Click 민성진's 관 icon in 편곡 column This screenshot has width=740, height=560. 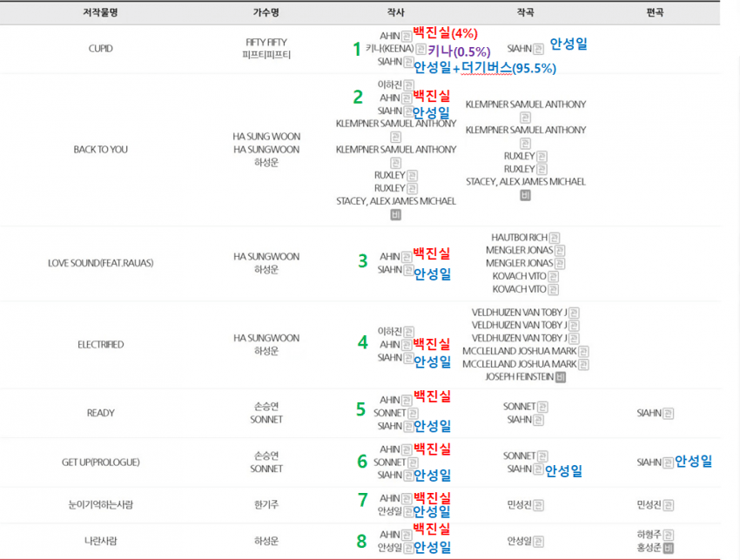668,505
